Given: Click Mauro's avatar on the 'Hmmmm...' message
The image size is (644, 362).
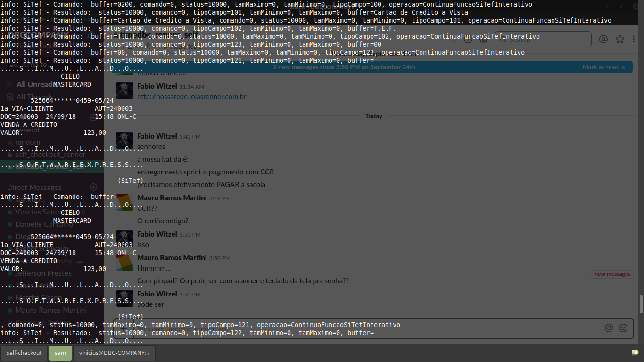Looking at the screenshot, I should tap(125, 262).
